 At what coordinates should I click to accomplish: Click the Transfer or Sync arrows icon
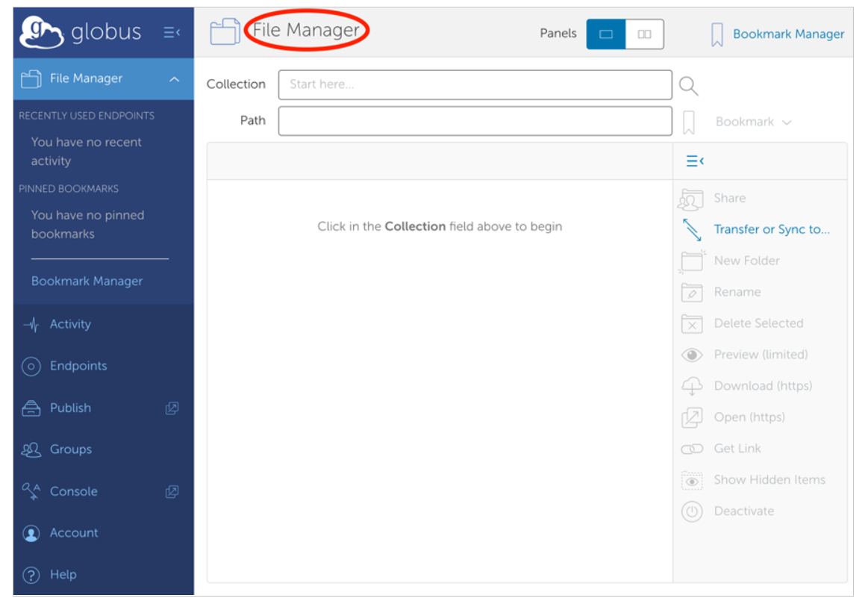pos(692,230)
